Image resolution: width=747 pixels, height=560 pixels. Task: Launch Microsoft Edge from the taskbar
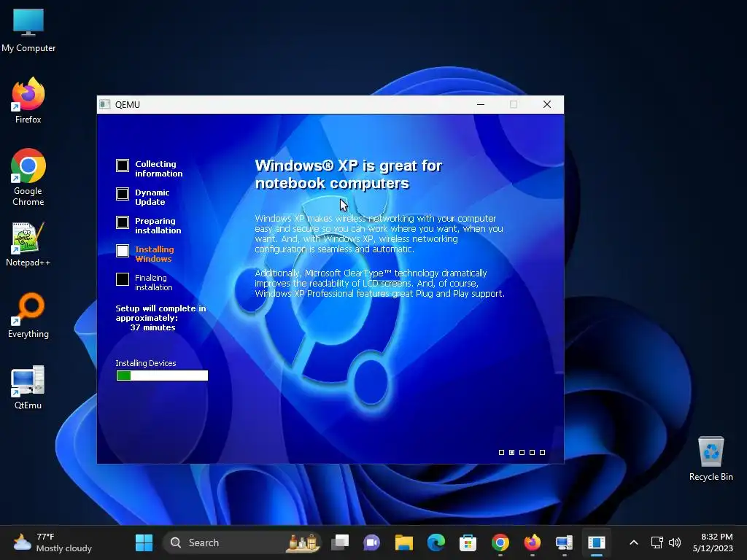coord(436,542)
